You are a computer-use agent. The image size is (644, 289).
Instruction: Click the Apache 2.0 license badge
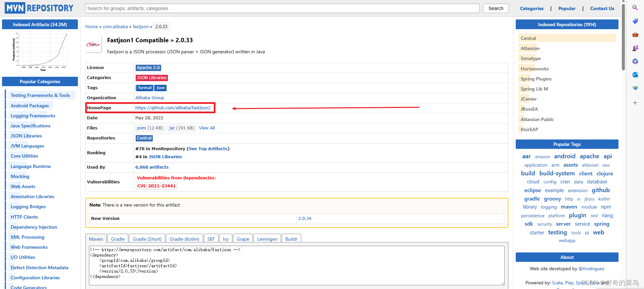(x=148, y=68)
